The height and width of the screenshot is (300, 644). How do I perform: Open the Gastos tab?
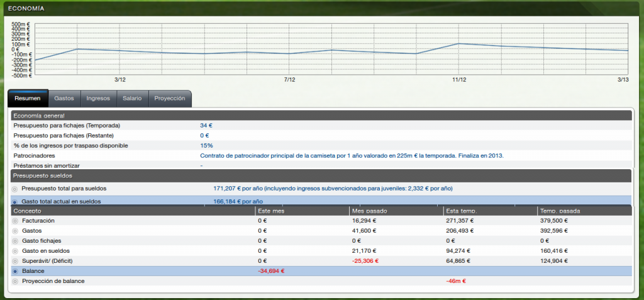pos(64,99)
